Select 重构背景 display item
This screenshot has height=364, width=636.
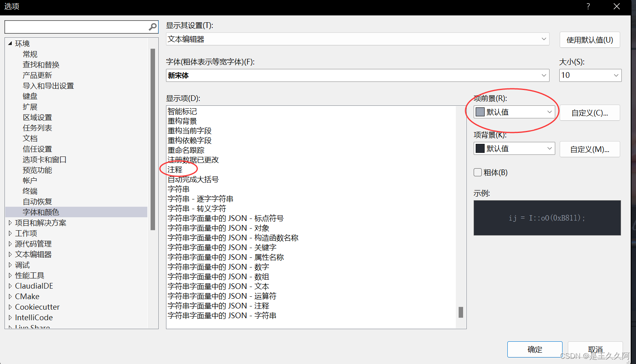pos(182,121)
